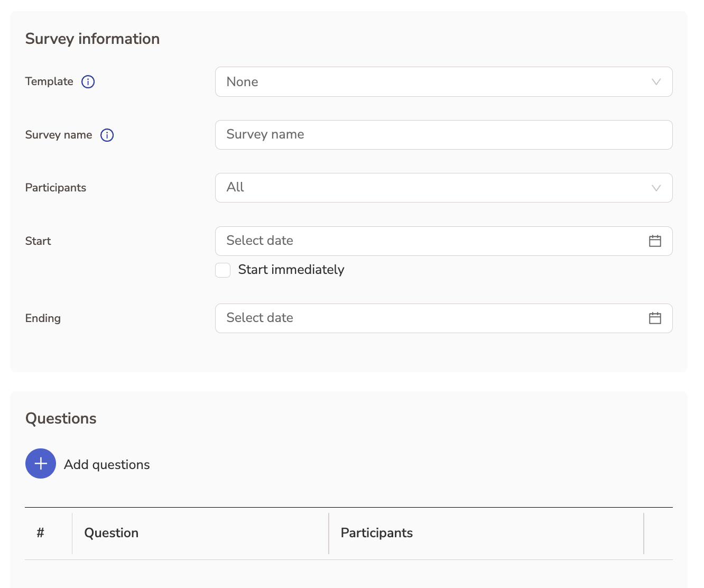Screen dimensions: 704x588
Task: Click the info icon beside Survey name
Action: click(x=107, y=135)
